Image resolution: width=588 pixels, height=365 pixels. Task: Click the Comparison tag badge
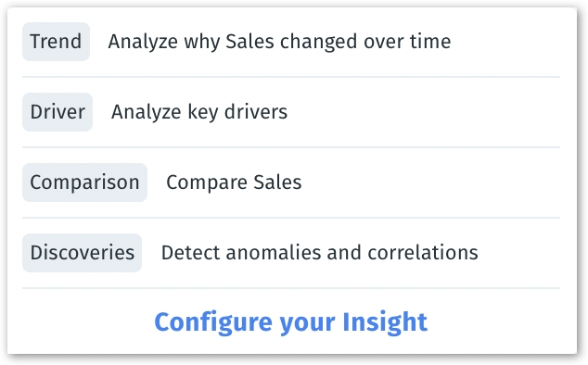point(84,182)
